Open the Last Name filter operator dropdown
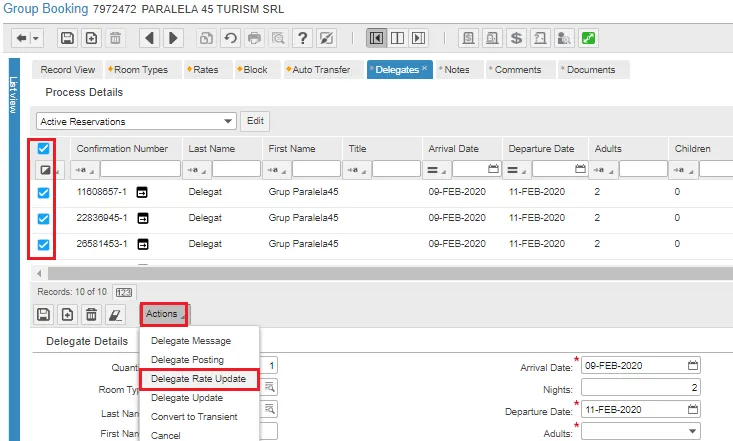Image resolution: width=733 pixels, height=441 pixels. 197,170
